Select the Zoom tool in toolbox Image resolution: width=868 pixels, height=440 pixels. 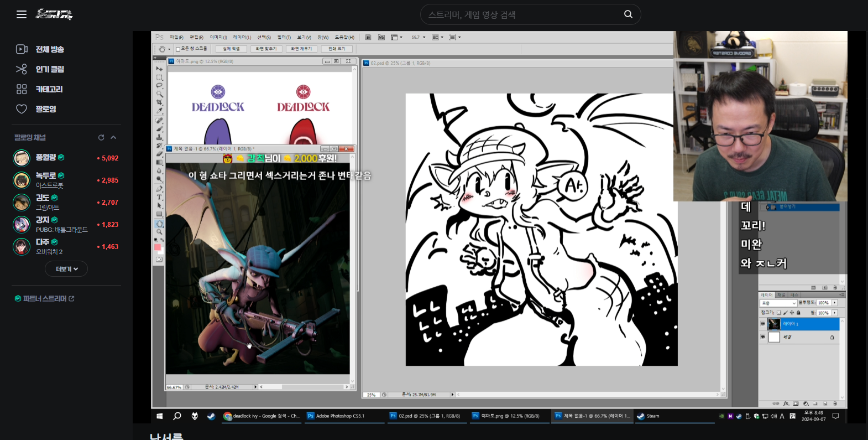point(159,231)
